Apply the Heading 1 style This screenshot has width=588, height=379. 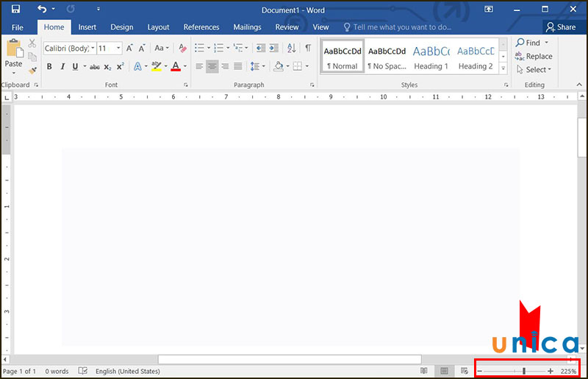click(431, 57)
